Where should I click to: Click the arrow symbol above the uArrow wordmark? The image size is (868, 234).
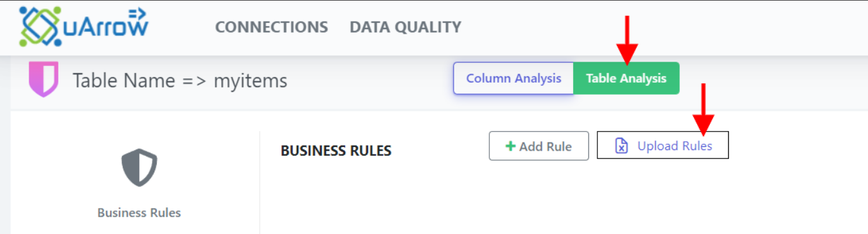click(x=137, y=13)
